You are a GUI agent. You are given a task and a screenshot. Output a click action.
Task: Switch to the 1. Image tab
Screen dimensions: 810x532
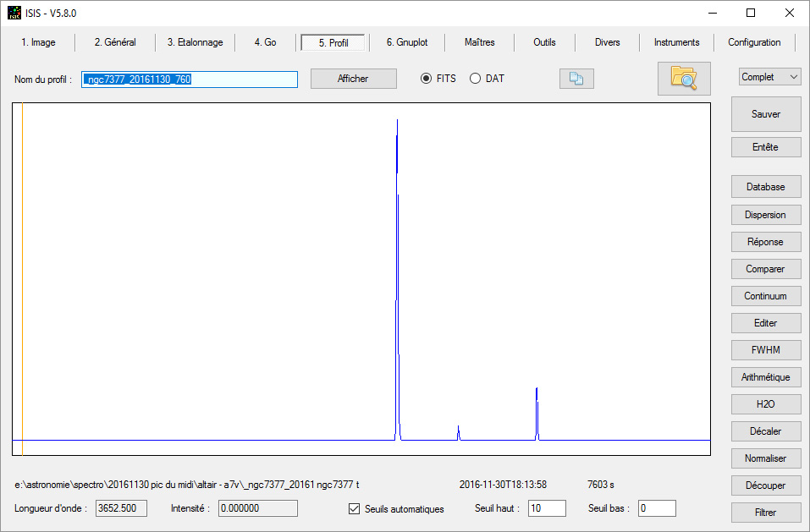pos(38,42)
